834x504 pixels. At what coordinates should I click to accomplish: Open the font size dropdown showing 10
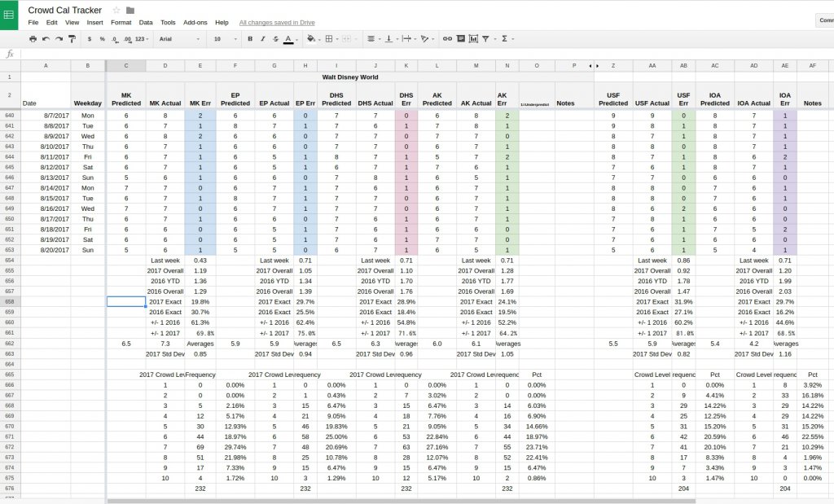[x=224, y=38]
